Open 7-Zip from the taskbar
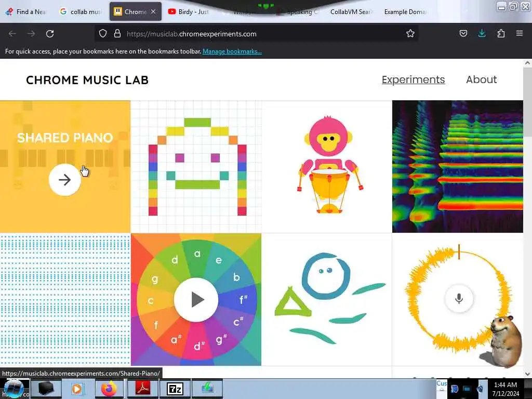This screenshot has width=532, height=399. 175,389
